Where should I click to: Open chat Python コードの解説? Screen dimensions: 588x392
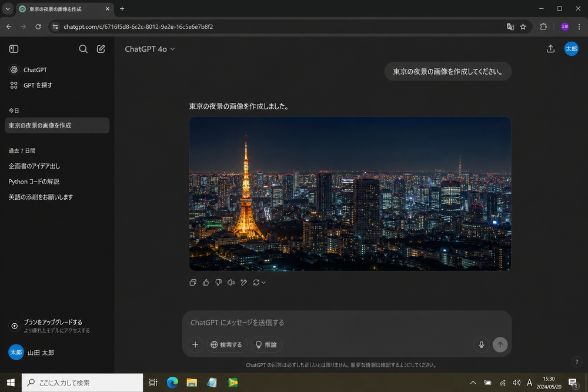click(x=34, y=182)
